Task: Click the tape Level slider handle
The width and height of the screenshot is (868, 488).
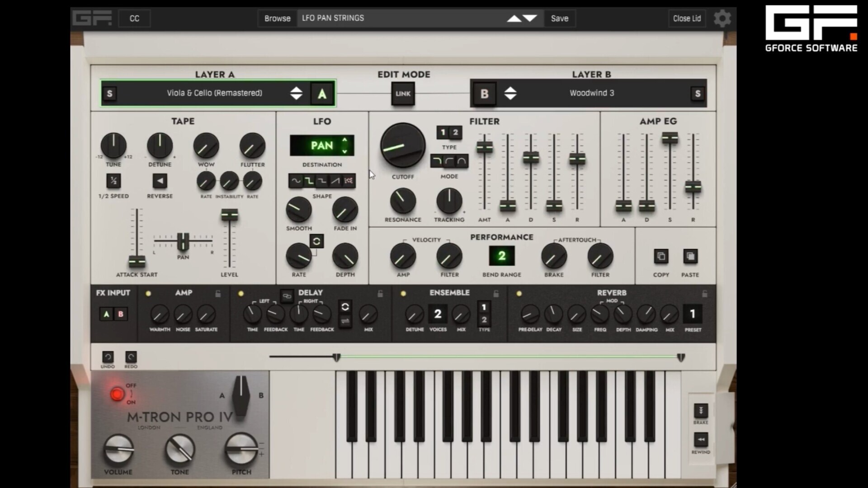Action: pos(229,215)
